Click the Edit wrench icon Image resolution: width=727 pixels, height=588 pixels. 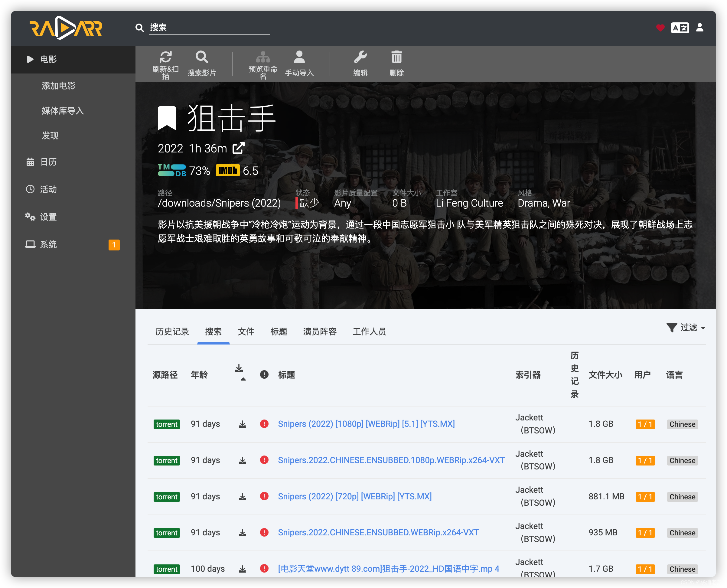pyautogui.click(x=360, y=57)
